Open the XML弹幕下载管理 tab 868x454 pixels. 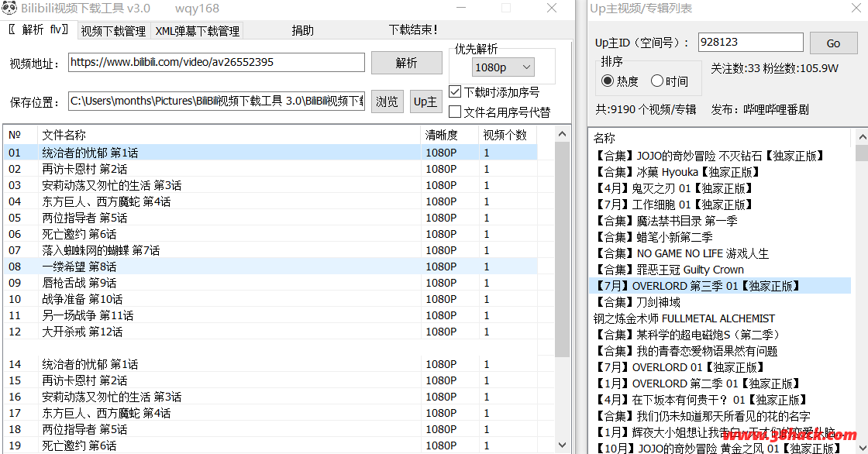tap(198, 31)
